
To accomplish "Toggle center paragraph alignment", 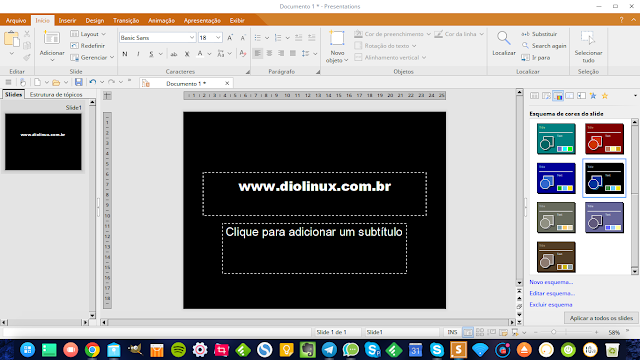I will coord(269,53).
